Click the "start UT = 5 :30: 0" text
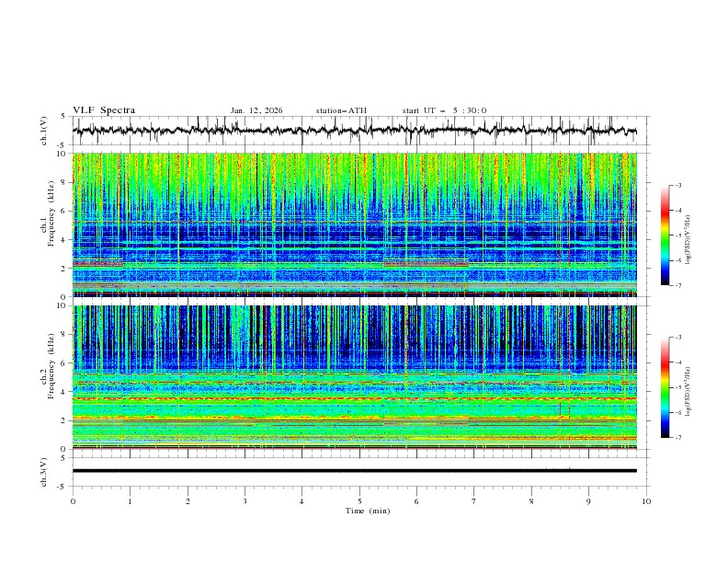The width and height of the screenshot is (728, 563). tap(444, 110)
